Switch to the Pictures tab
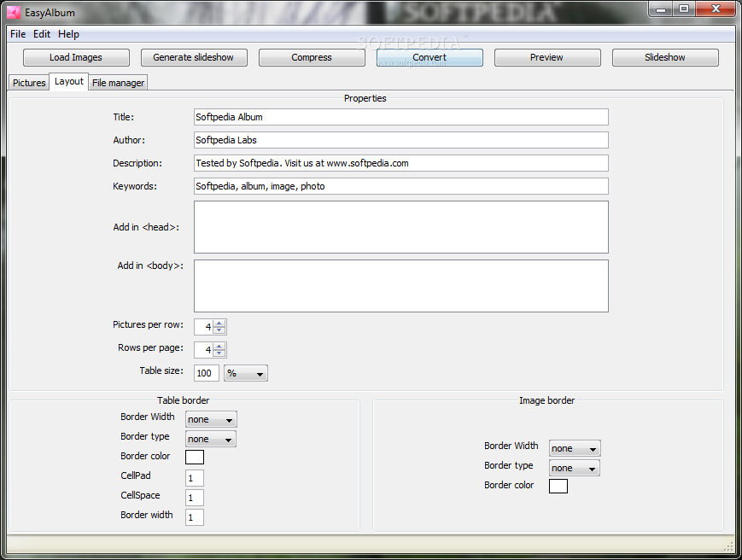This screenshot has height=560, width=742. (29, 83)
